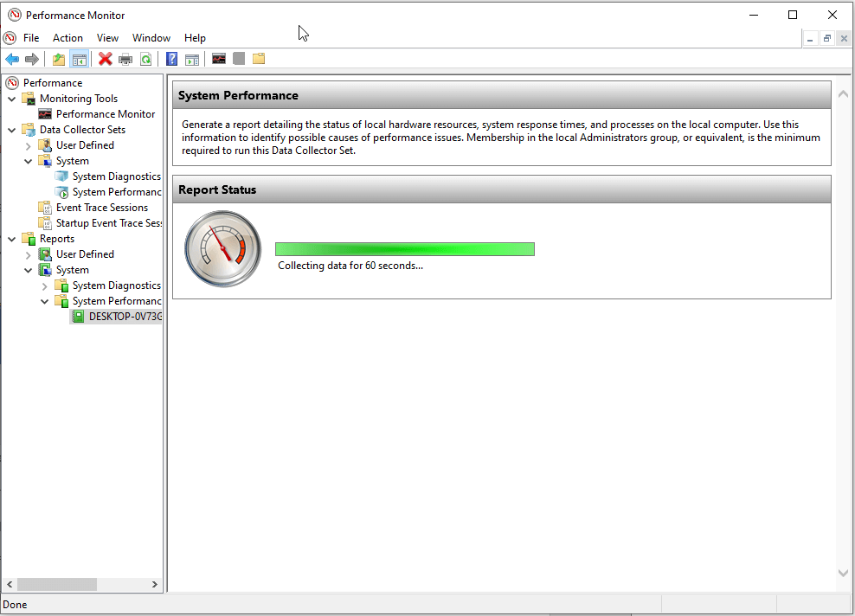The width and height of the screenshot is (855, 616).
Task: Click the Export List folder toolbar icon
Action: (259, 58)
